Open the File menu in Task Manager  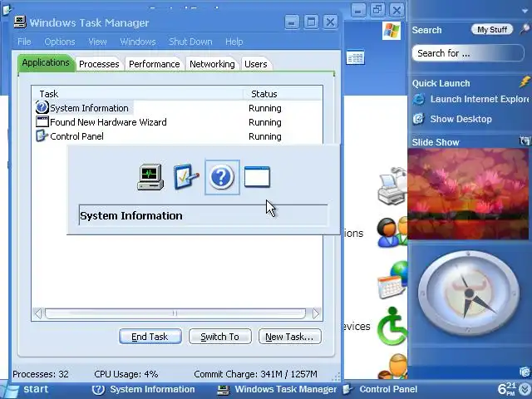coord(24,42)
